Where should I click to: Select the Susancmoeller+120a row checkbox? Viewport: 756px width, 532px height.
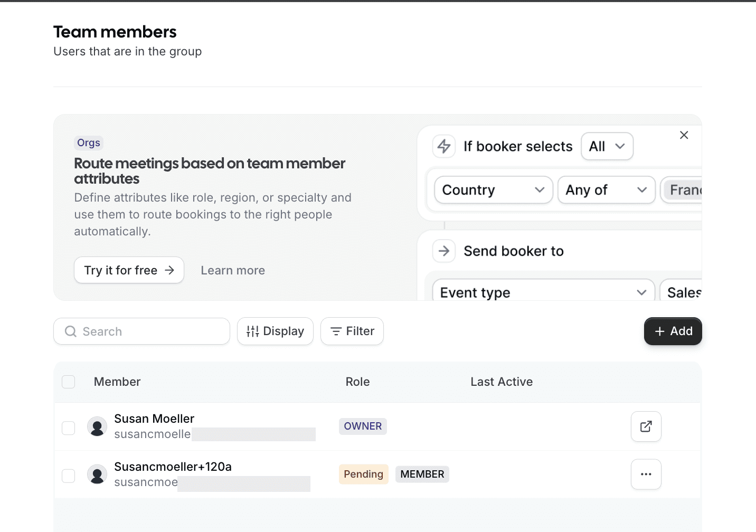click(69, 476)
